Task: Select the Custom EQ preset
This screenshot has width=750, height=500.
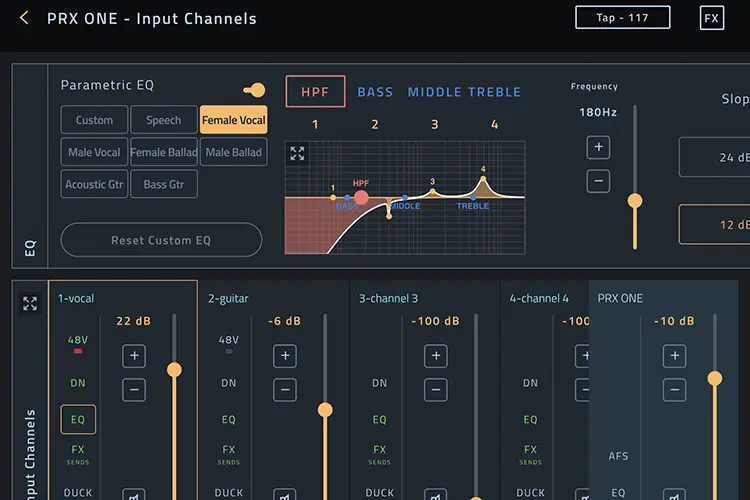Action: coord(94,120)
